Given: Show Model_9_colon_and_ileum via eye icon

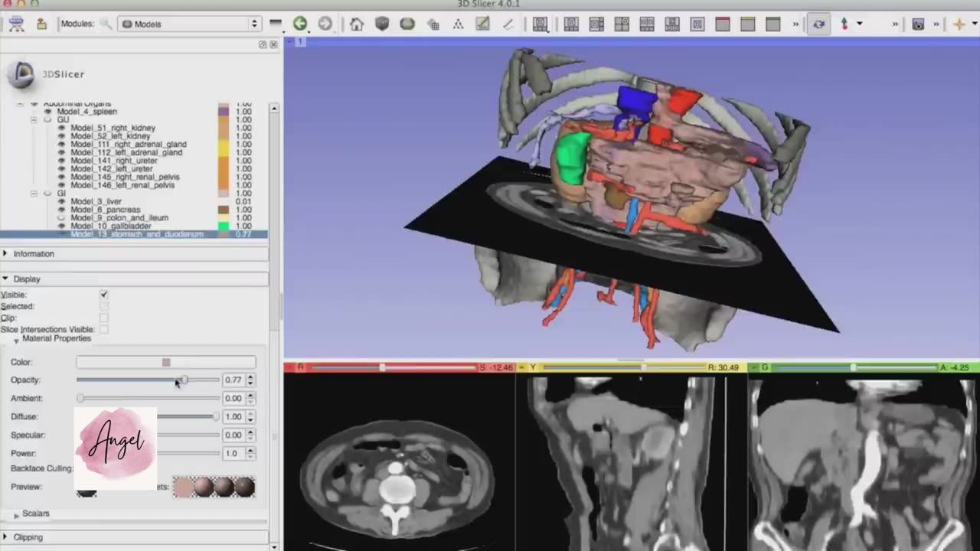Looking at the screenshot, I should [61, 218].
